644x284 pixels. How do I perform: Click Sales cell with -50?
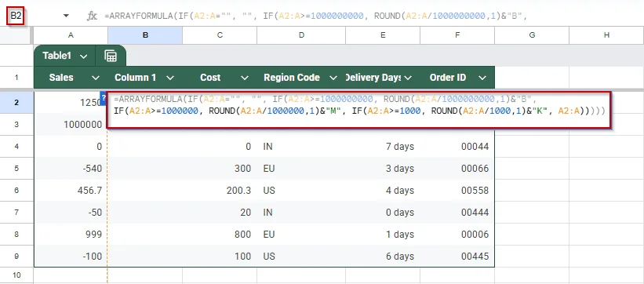(71, 212)
